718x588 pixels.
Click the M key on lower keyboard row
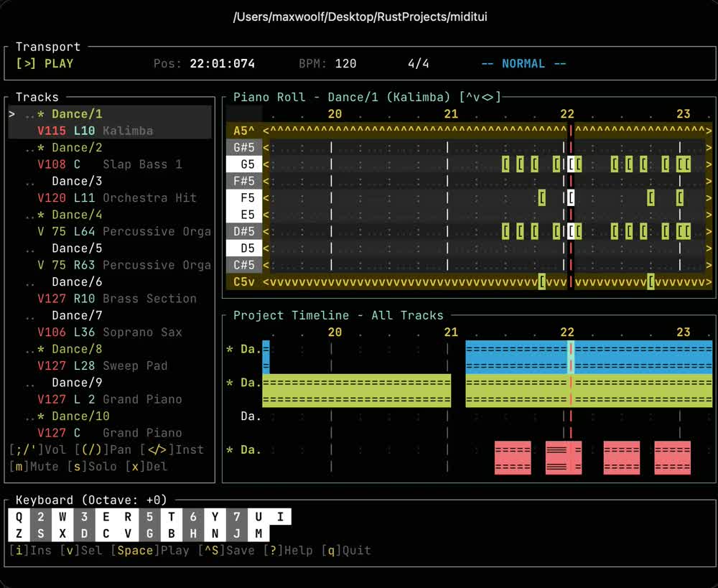[x=258, y=533]
